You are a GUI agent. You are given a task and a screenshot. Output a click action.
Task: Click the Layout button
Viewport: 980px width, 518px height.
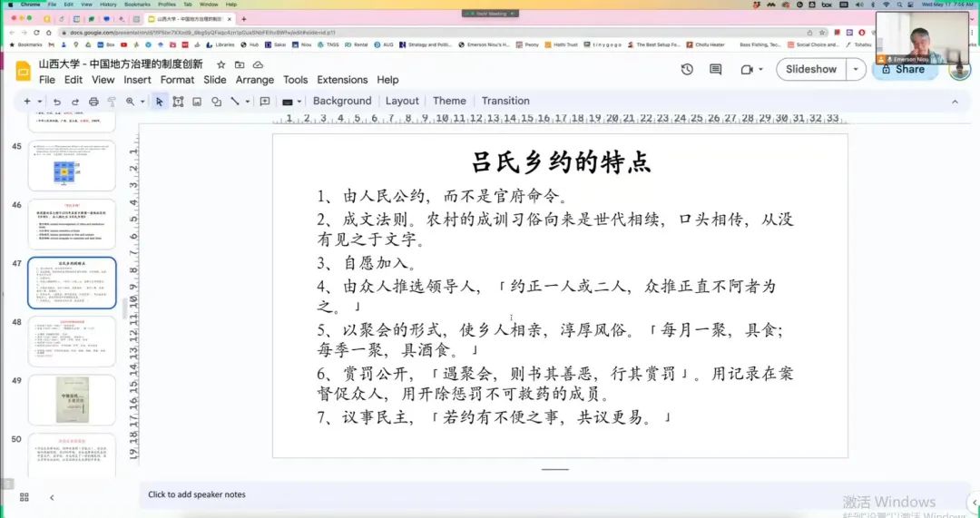(x=402, y=102)
